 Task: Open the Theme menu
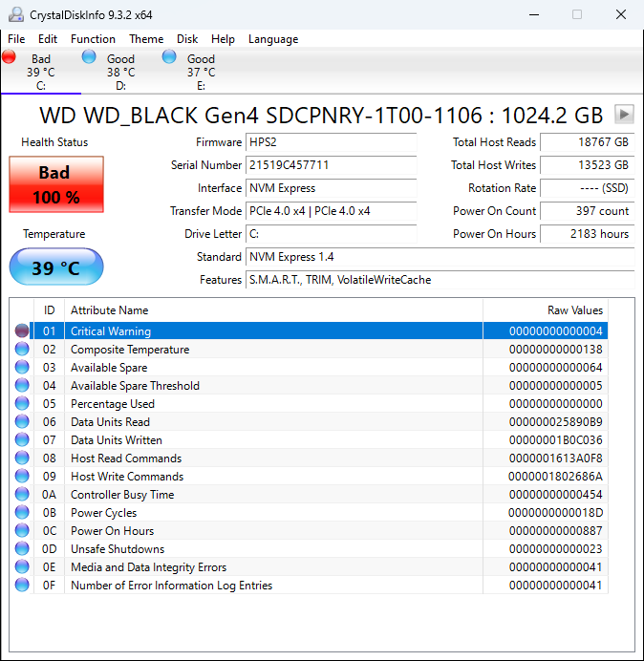[x=146, y=39]
